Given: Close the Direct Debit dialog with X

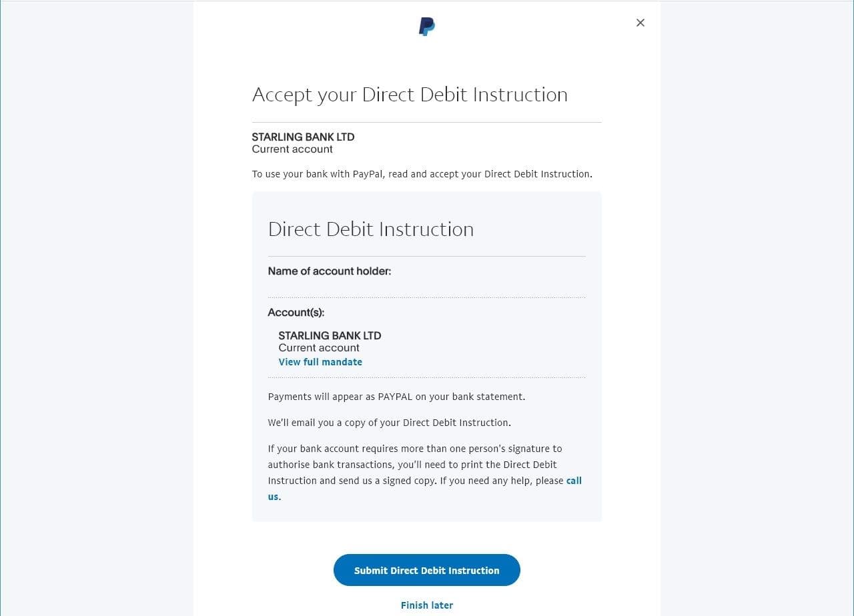Looking at the screenshot, I should click(x=640, y=23).
